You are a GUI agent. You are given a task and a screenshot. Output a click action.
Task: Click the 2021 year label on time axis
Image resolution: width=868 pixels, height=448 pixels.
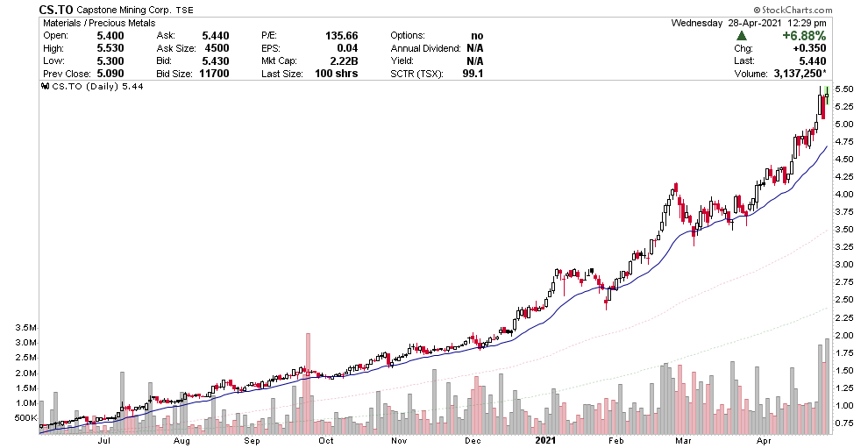546,441
